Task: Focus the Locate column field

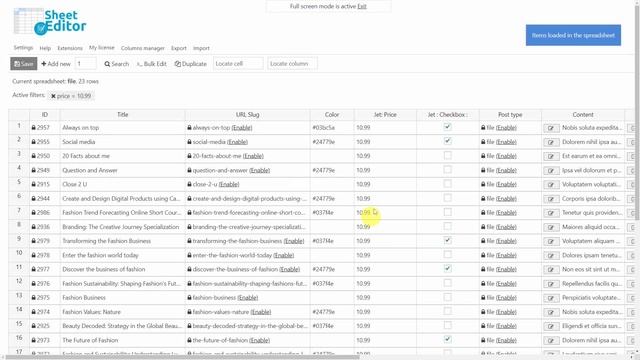Action: coord(292,64)
